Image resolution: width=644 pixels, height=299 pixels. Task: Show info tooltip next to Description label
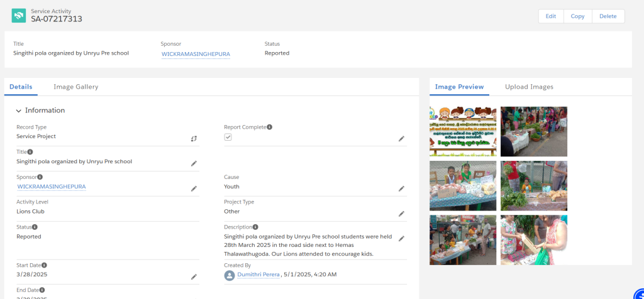point(255,227)
